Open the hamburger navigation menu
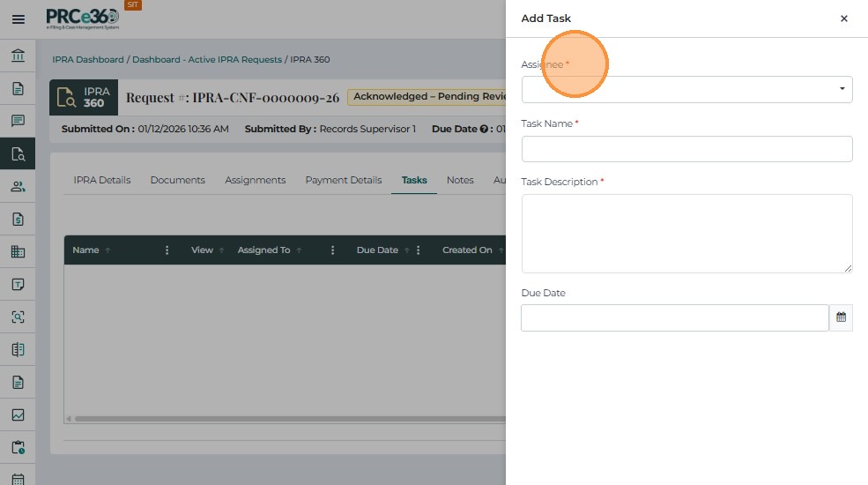868x485 pixels. (x=19, y=19)
